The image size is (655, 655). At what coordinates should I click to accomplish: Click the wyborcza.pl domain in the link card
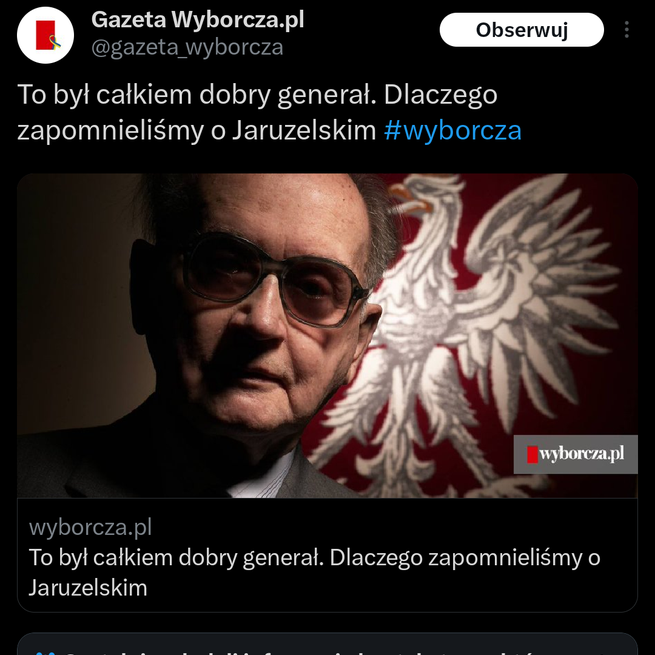pyautogui.click(x=90, y=527)
